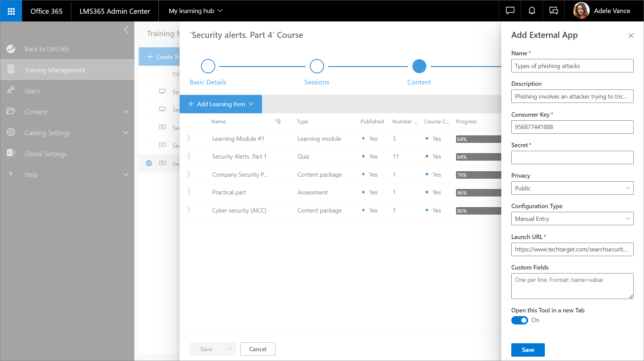Close the Add External App panel

631,36
